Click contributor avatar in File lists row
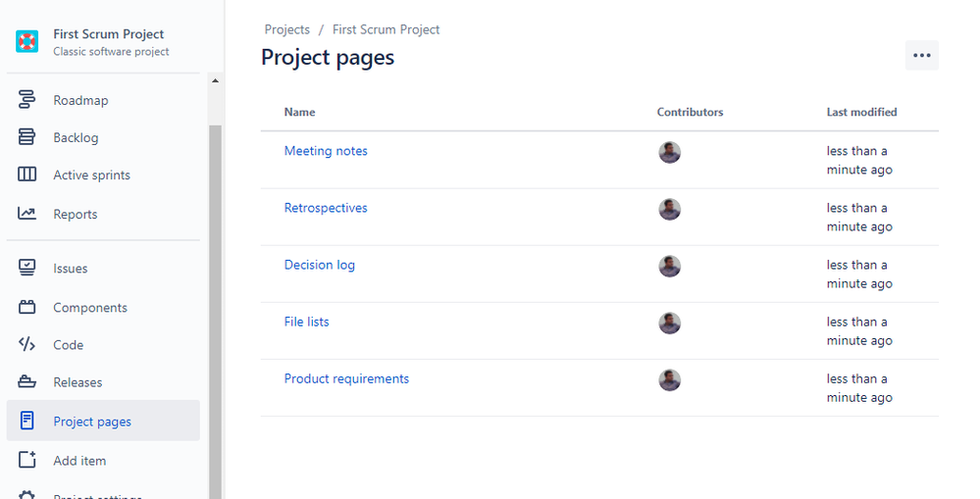This screenshot has height=499, width=980. (669, 323)
